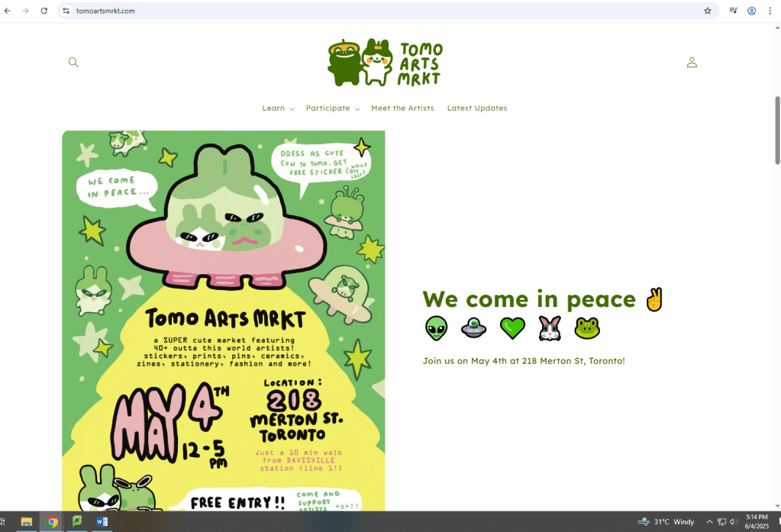Open the Chrome profile avatar icon
The width and height of the screenshot is (781, 532).
click(751, 11)
